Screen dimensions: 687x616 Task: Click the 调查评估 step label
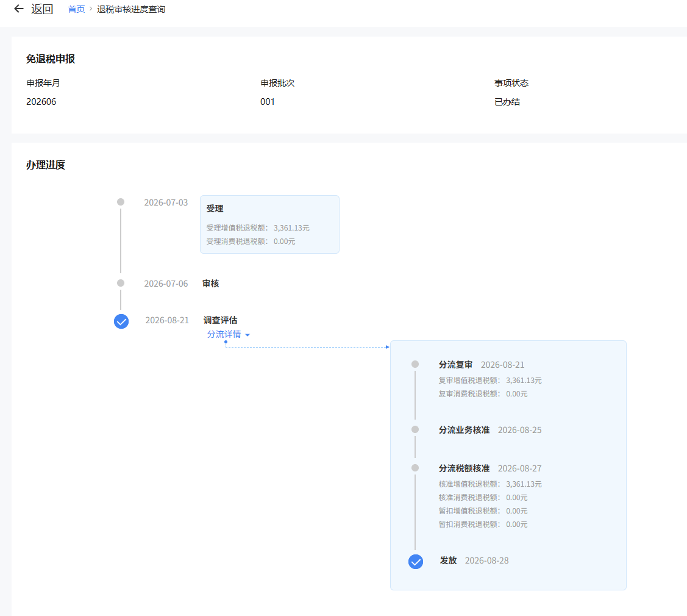pos(221,320)
